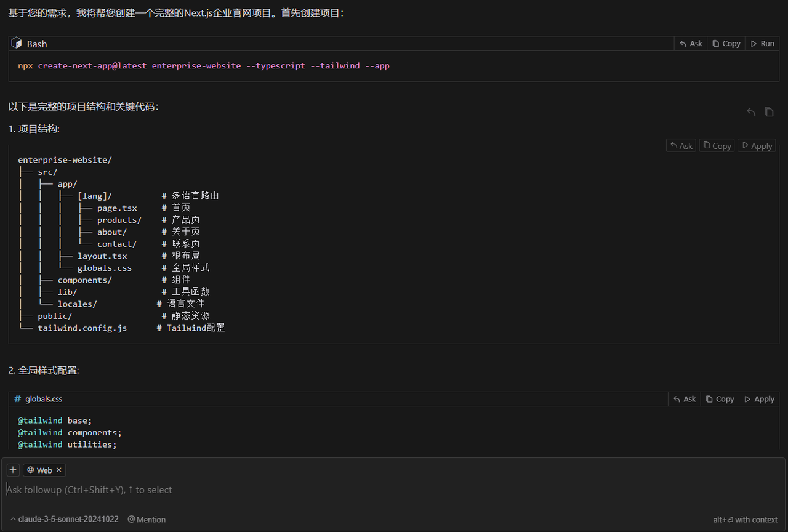Click the npx create-next-app command text

204,66
